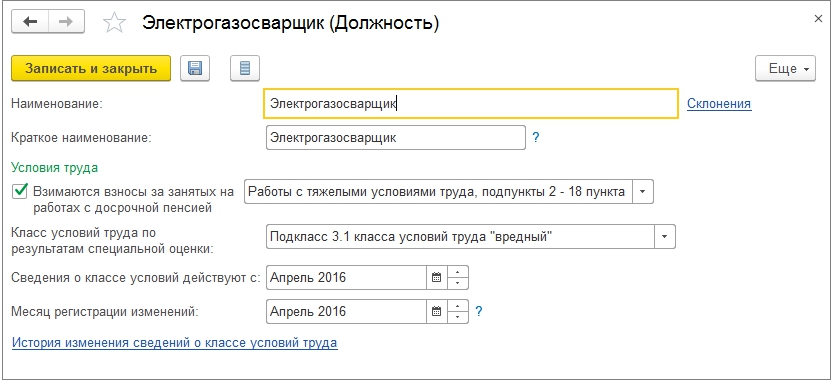The image size is (838, 380).
Task: Click the Сведения о классе условий date field
Action: click(346, 277)
